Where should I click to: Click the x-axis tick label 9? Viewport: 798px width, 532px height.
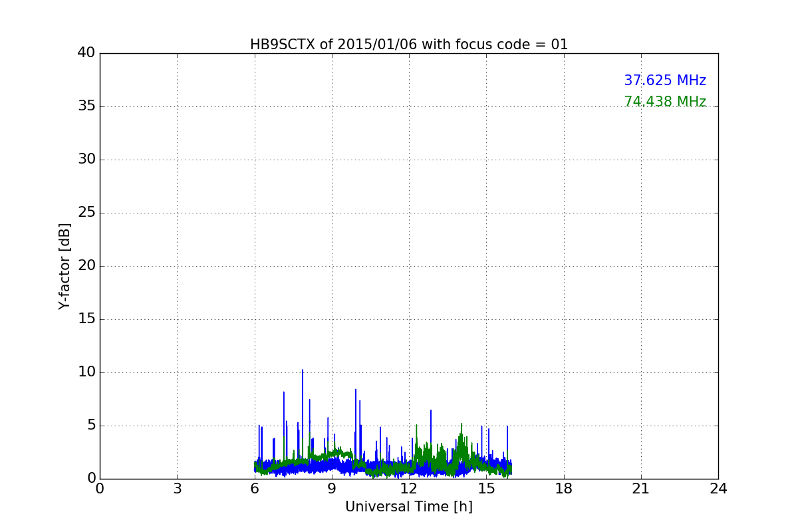[x=332, y=489]
